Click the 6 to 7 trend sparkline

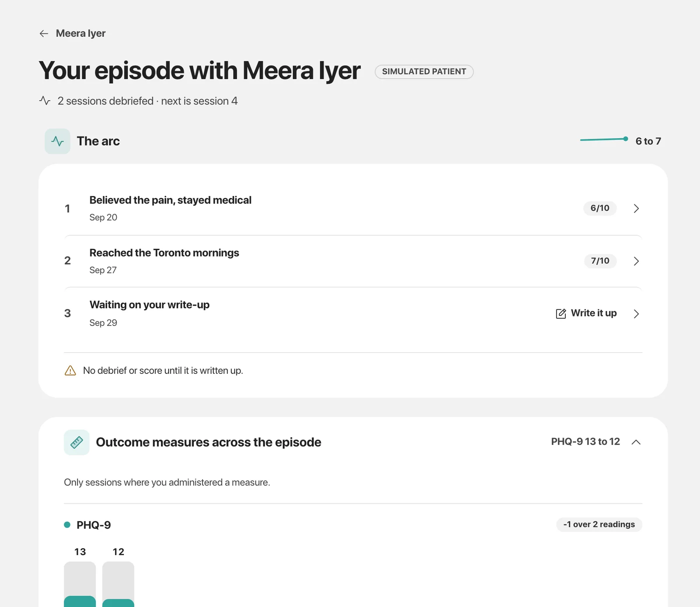(604, 139)
